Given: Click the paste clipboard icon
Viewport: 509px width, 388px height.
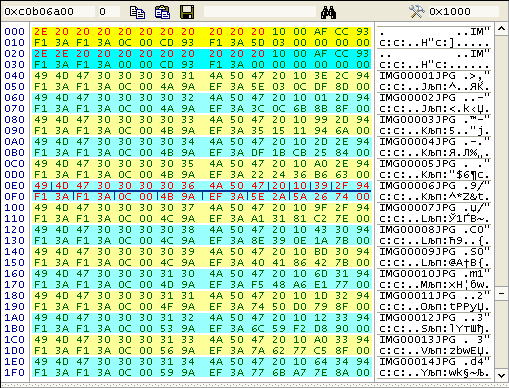Looking at the screenshot, I should pos(162,12).
